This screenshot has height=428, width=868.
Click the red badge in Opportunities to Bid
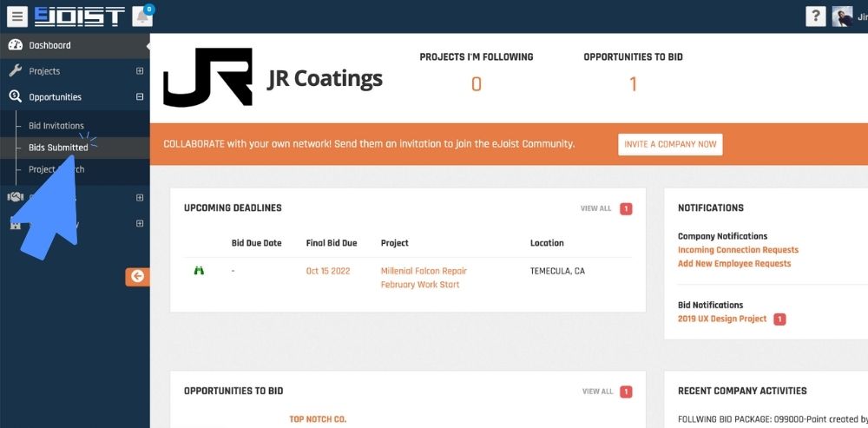coord(626,392)
